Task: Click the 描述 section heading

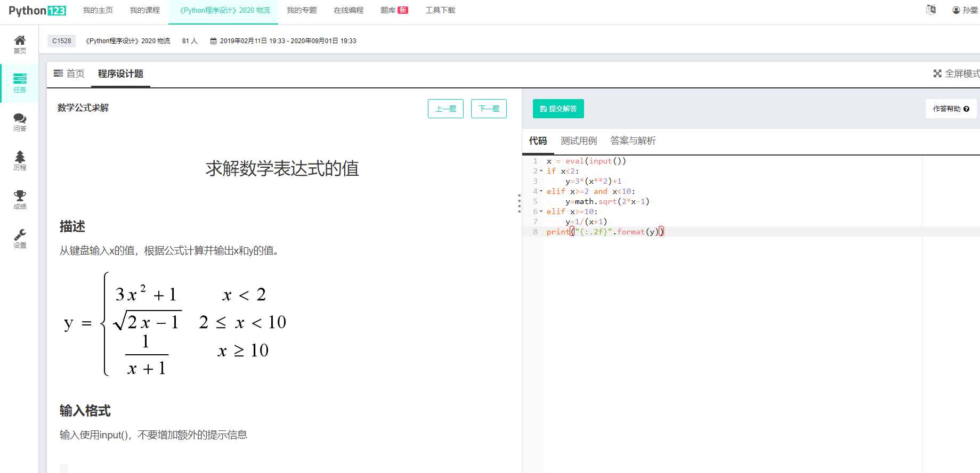Action: pyautogui.click(x=72, y=226)
